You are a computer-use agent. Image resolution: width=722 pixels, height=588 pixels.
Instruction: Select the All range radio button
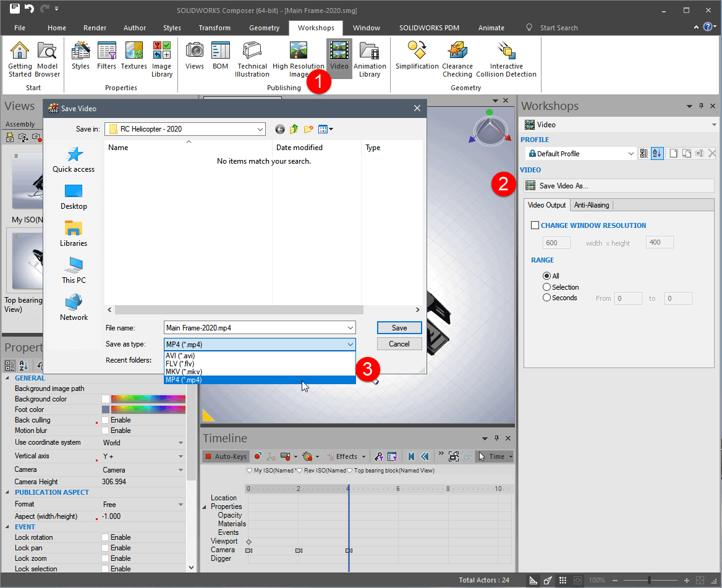coord(546,276)
